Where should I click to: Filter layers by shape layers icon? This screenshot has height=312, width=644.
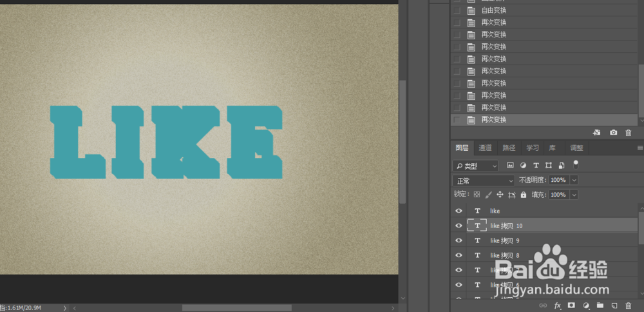[x=548, y=165]
